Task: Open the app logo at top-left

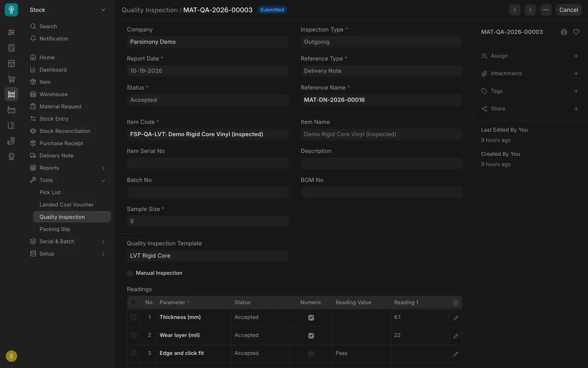Action: pos(11,10)
